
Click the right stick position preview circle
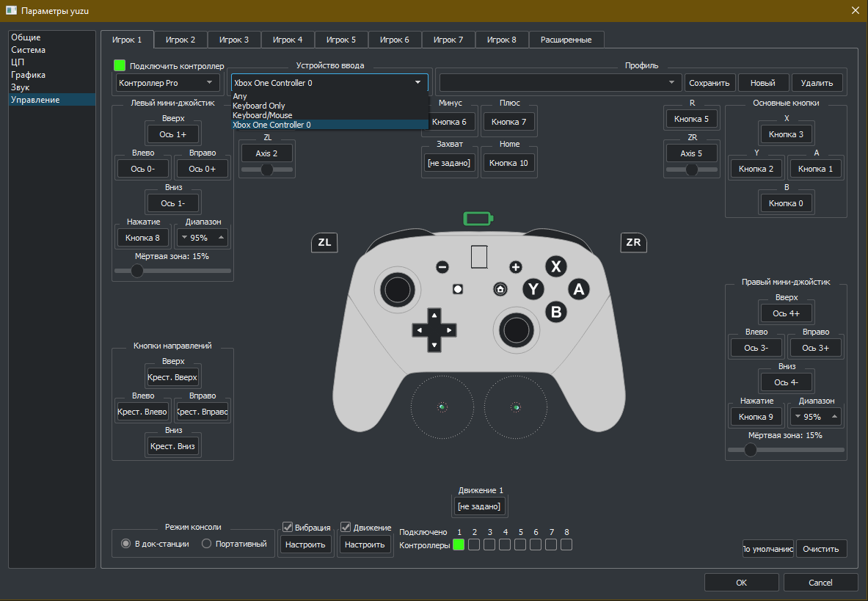[515, 407]
